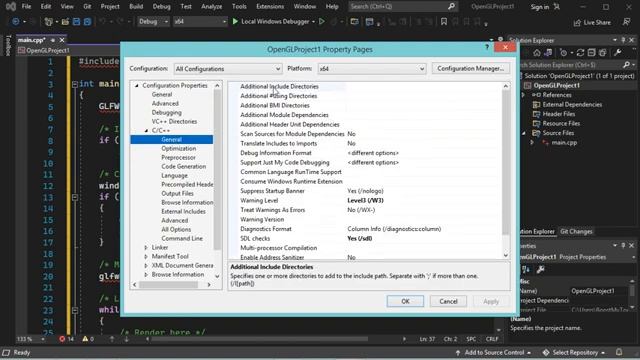The height and width of the screenshot is (360, 640).
Task: Click Add to Source Control
Action: click(494, 352)
